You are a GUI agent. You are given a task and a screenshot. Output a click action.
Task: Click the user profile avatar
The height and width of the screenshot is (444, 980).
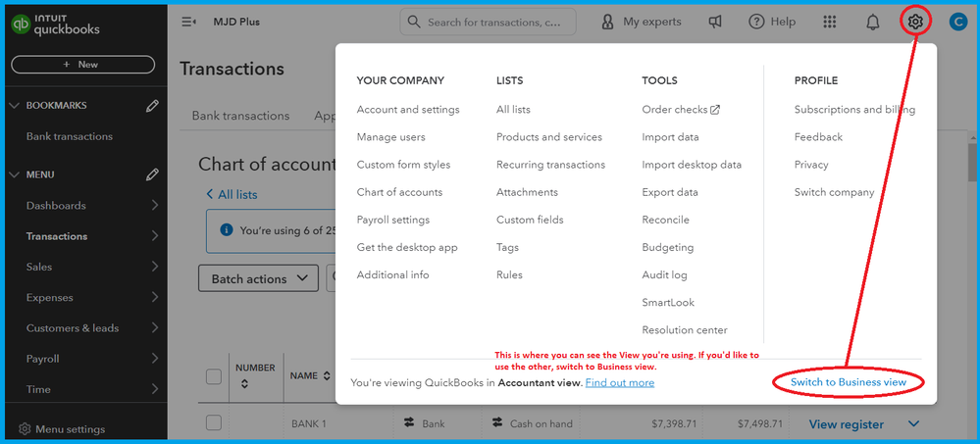click(958, 22)
